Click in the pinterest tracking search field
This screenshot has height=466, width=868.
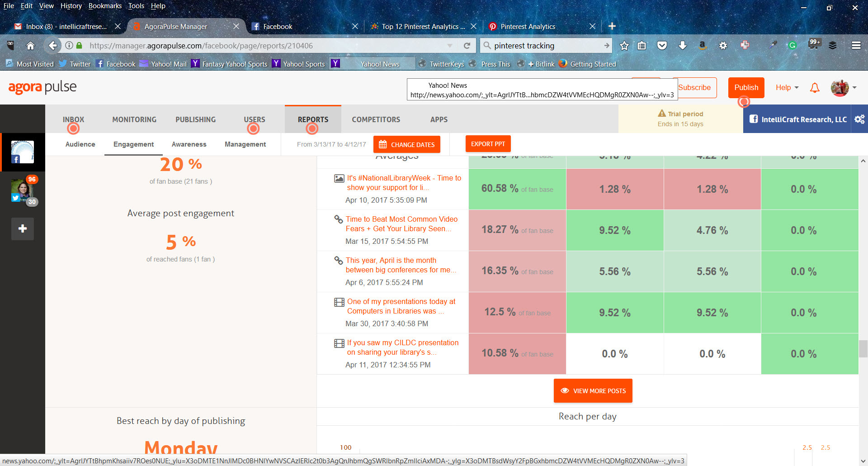547,46
